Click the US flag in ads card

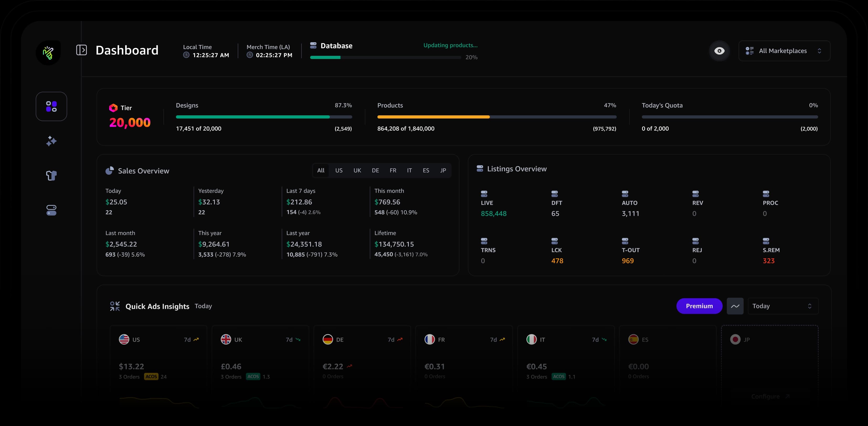124,339
